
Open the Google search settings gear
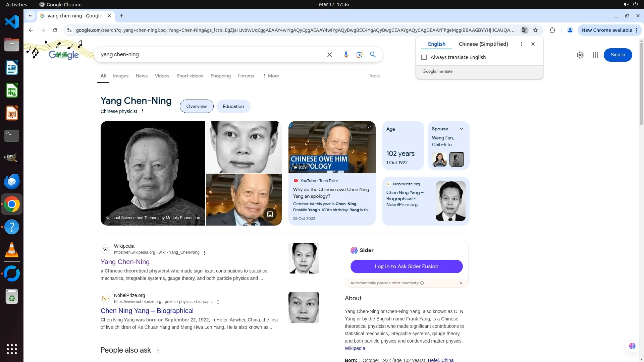click(x=580, y=55)
